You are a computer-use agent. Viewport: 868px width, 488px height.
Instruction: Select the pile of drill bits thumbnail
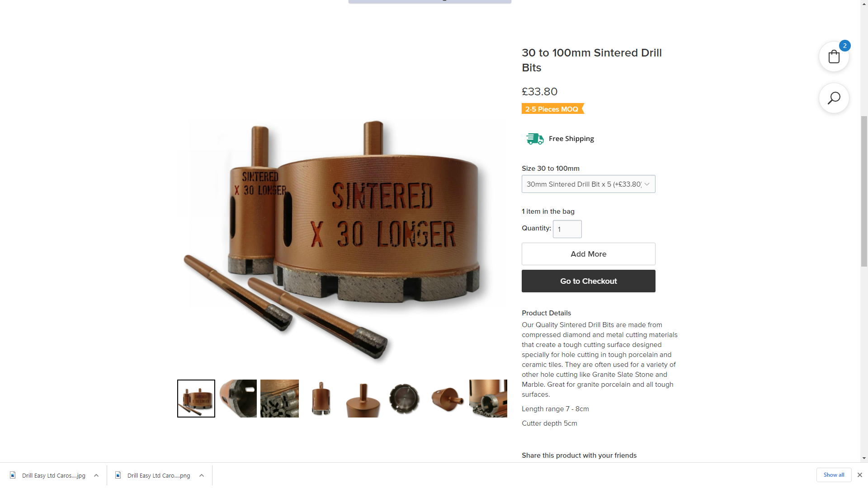tap(279, 399)
